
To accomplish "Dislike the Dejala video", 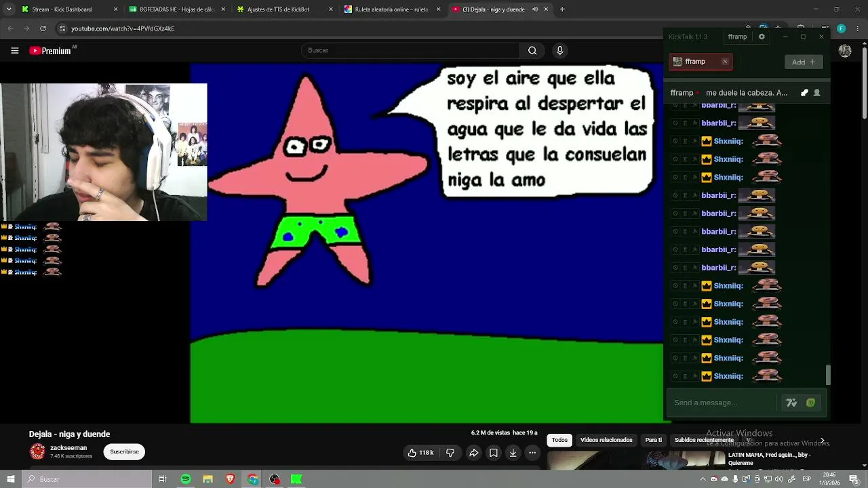I will pos(450,453).
